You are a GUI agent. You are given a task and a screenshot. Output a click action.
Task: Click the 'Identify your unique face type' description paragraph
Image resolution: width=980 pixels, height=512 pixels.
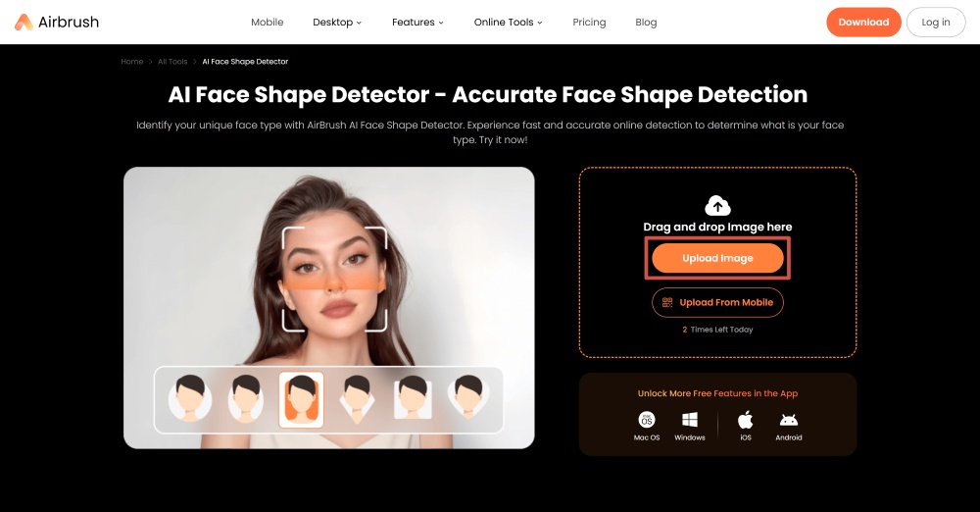(490, 132)
